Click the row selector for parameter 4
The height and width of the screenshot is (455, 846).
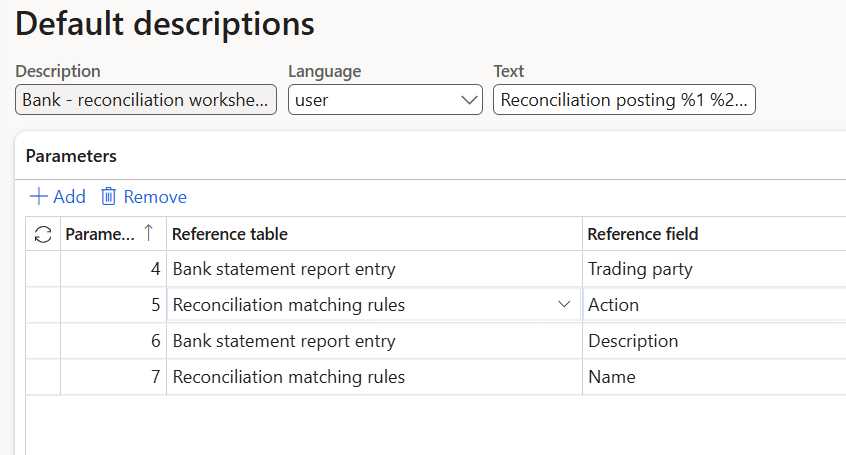43,269
